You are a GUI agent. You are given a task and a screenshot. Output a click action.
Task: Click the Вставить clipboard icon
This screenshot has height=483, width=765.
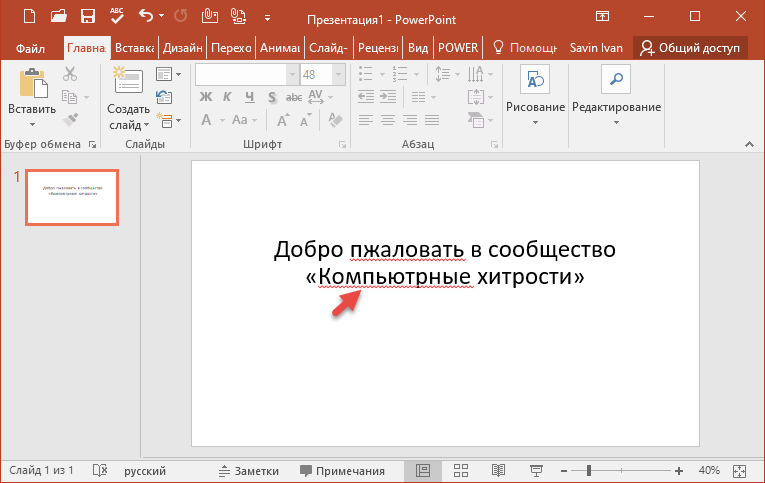[33, 83]
